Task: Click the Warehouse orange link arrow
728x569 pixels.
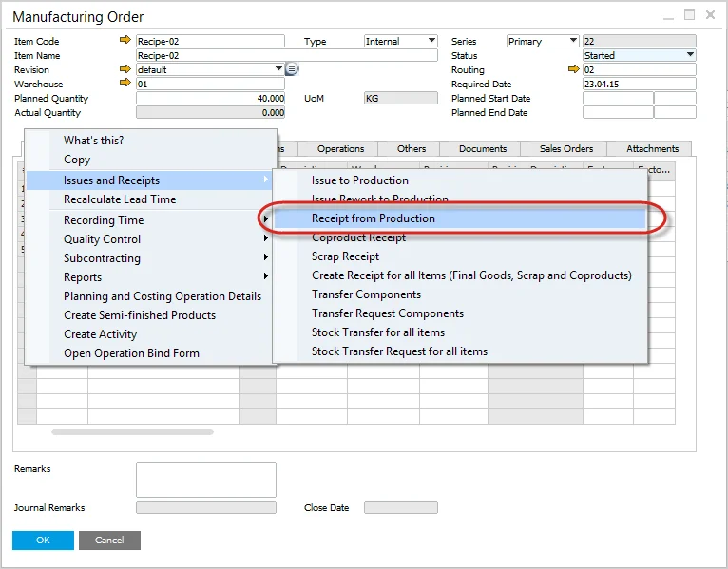Action: click(x=125, y=84)
